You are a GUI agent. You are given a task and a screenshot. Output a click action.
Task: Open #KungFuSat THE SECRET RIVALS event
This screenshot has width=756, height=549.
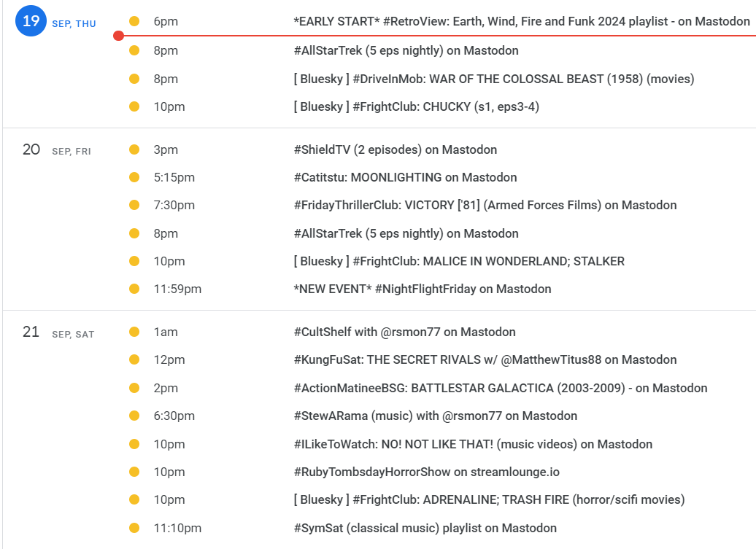tap(485, 359)
